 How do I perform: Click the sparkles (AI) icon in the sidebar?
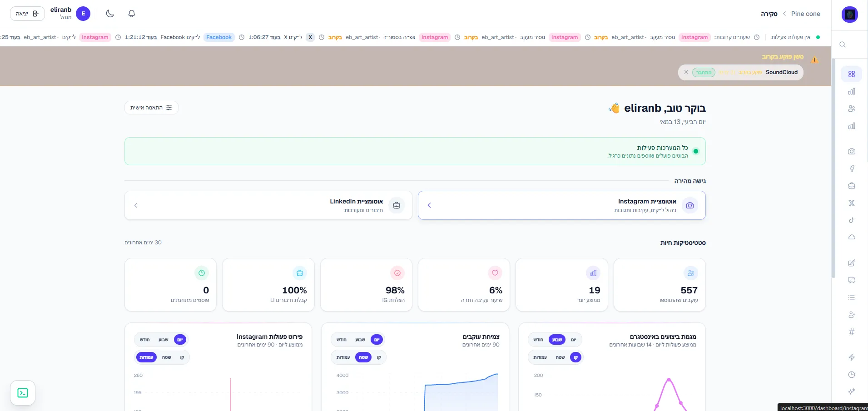pos(852,391)
